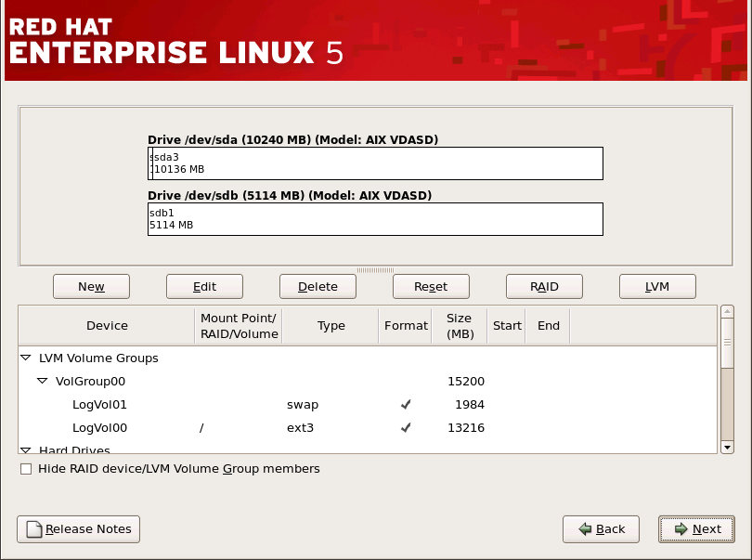
Task: Open the New partition dialog
Action: point(91,286)
